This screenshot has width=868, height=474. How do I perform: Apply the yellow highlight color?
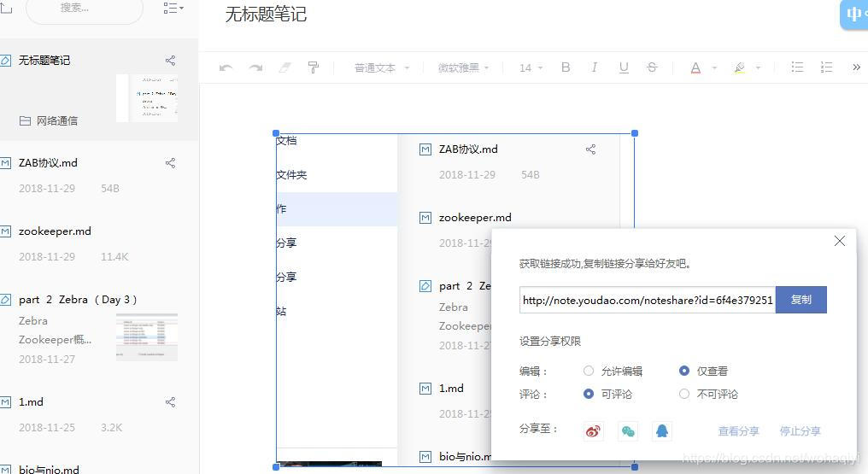pyautogui.click(x=740, y=68)
